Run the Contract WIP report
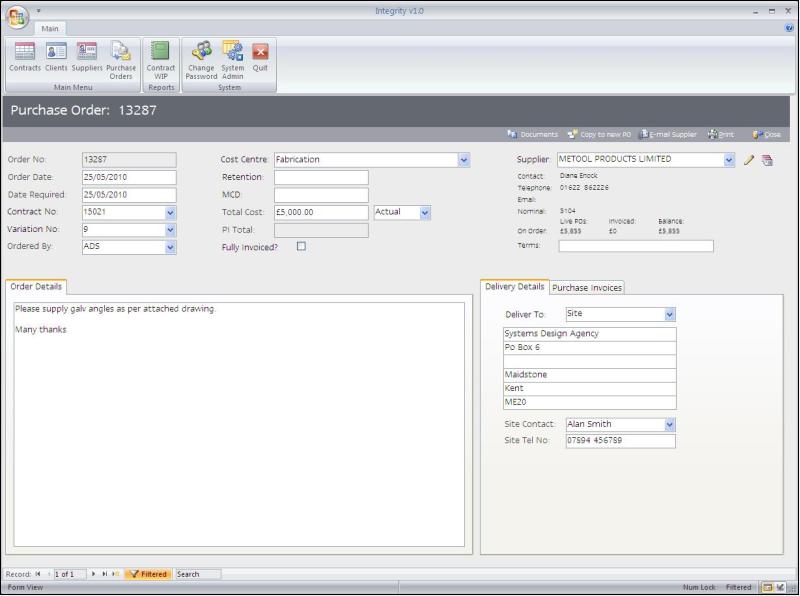 click(161, 58)
